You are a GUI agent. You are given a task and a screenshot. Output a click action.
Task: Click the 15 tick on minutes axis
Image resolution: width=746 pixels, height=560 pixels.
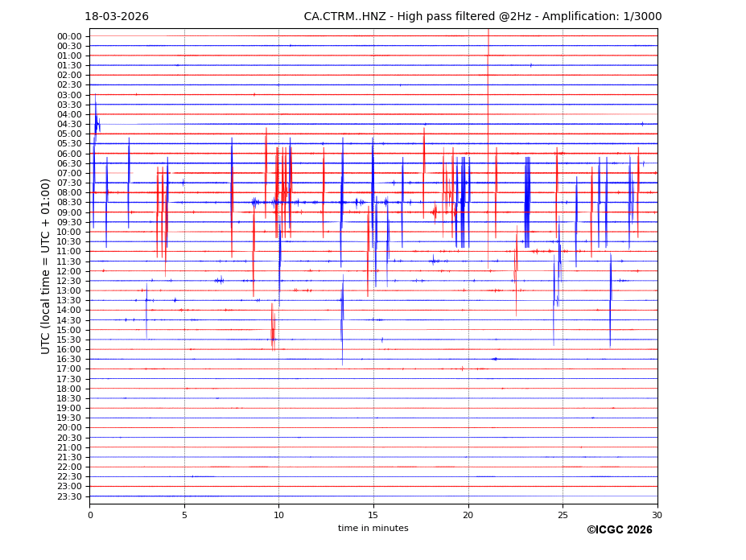click(x=373, y=515)
